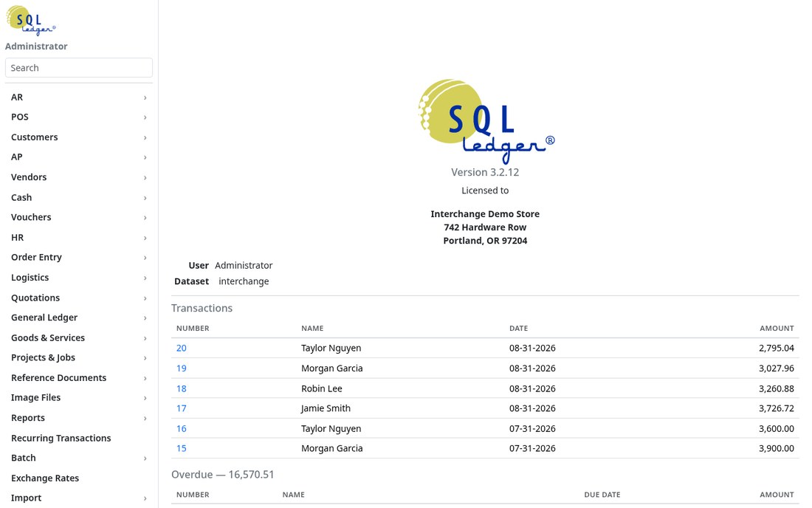Select the amount 3,600.00
The width and height of the screenshot is (812, 508).
coord(777,428)
